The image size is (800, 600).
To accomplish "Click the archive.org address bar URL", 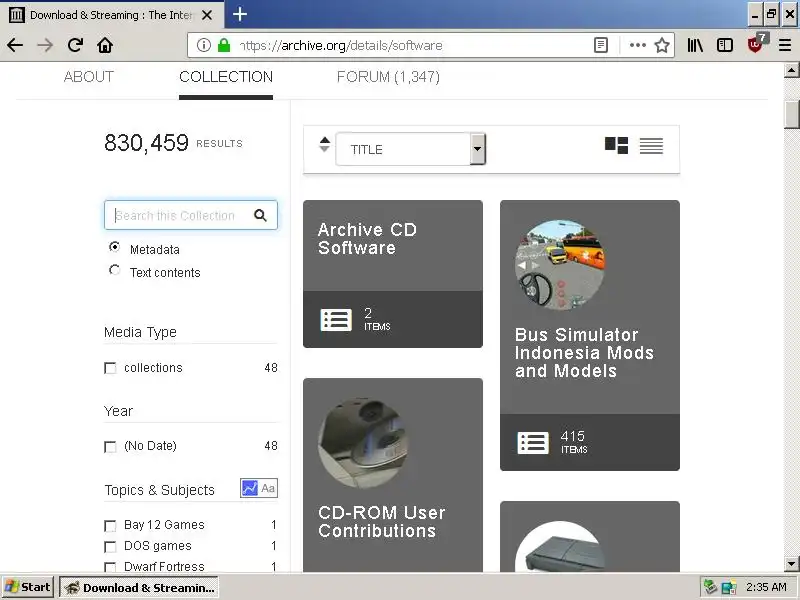I will tap(341, 45).
